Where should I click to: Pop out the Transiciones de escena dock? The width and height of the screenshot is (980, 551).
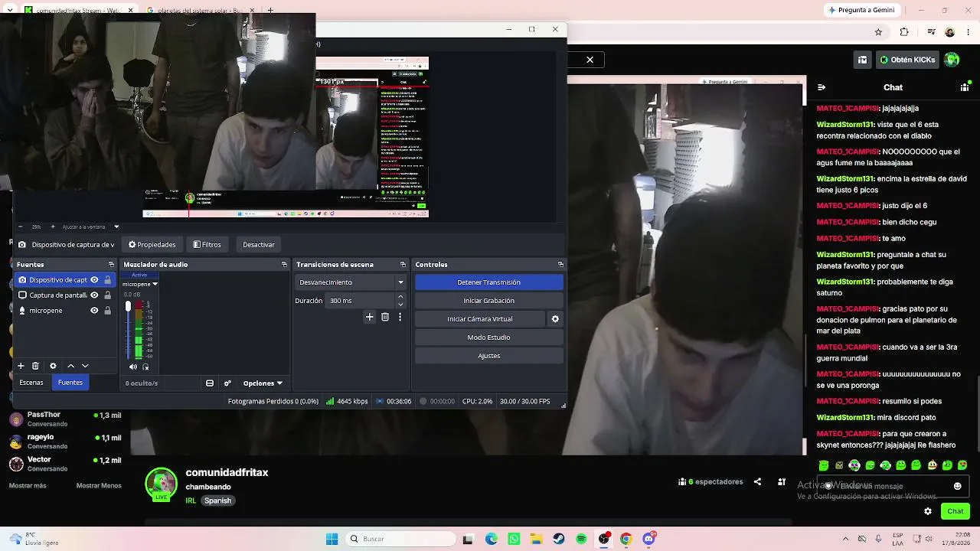click(403, 265)
